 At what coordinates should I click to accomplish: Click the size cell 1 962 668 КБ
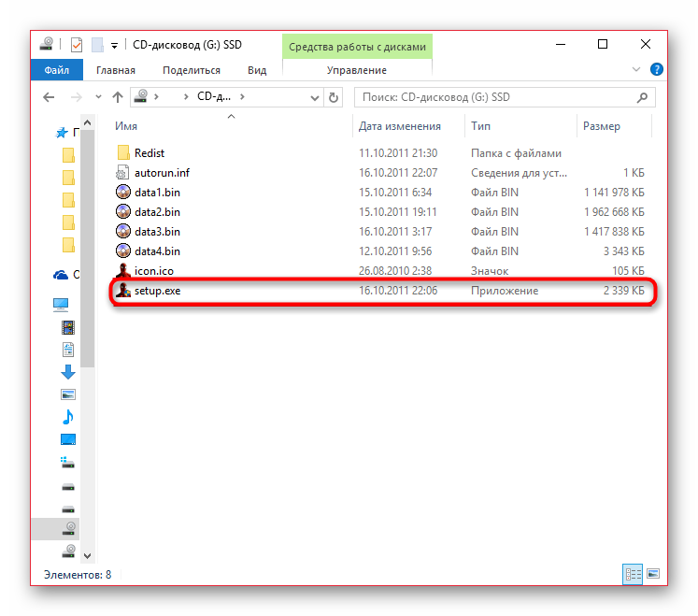tap(614, 212)
